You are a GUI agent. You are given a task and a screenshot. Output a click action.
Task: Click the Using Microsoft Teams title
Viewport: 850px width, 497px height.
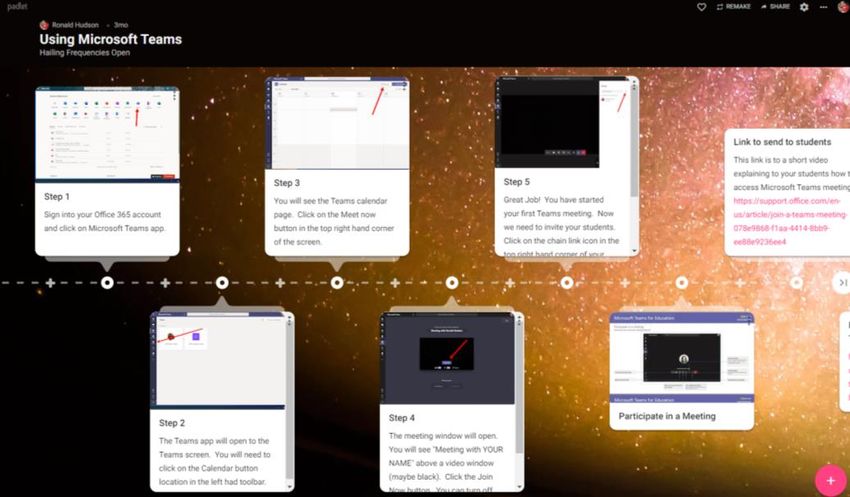(111, 39)
